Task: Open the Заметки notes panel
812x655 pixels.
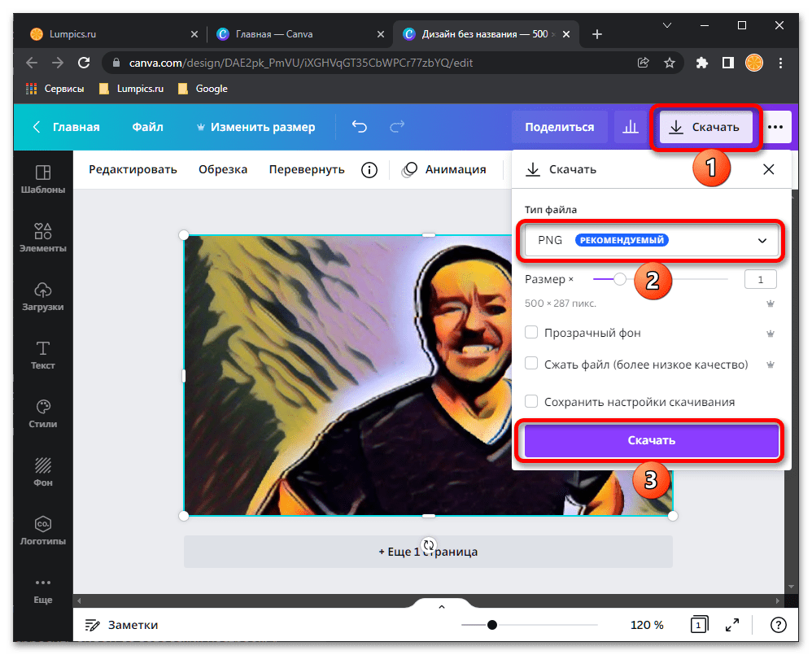Action: tap(122, 625)
